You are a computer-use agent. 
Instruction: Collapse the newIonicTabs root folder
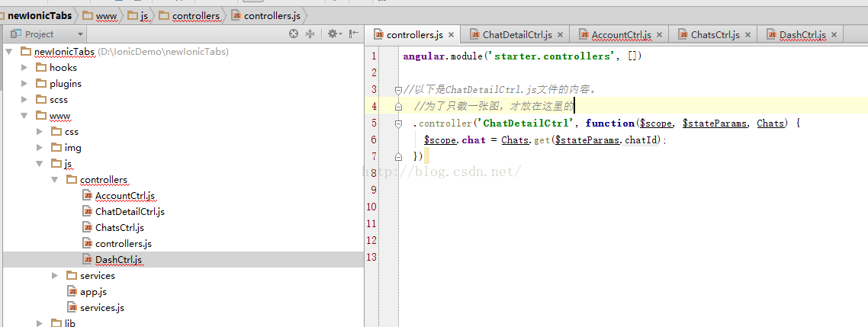pyautogui.click(x=8, y=52)
